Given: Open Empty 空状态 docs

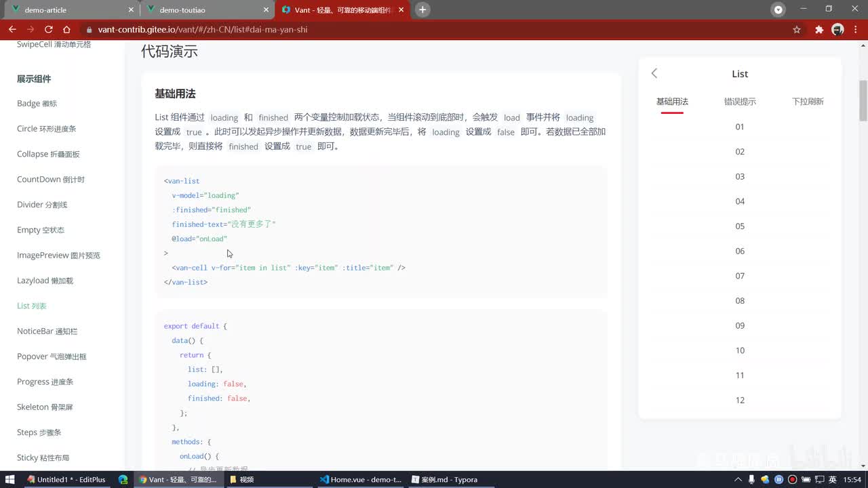Looking at the screenshot, I should click(x=41, y=230).
